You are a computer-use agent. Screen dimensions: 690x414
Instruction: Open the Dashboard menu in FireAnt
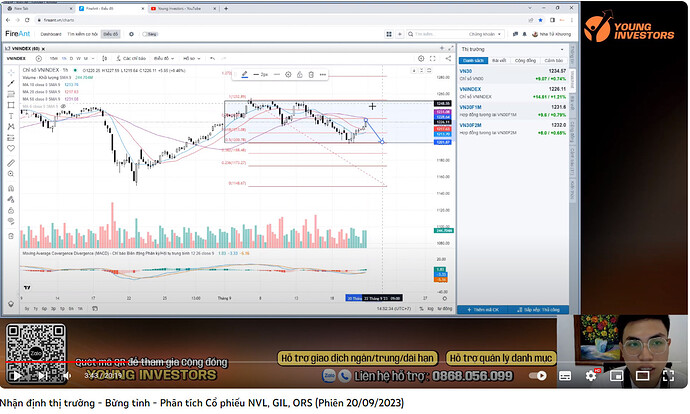(51, 34)
